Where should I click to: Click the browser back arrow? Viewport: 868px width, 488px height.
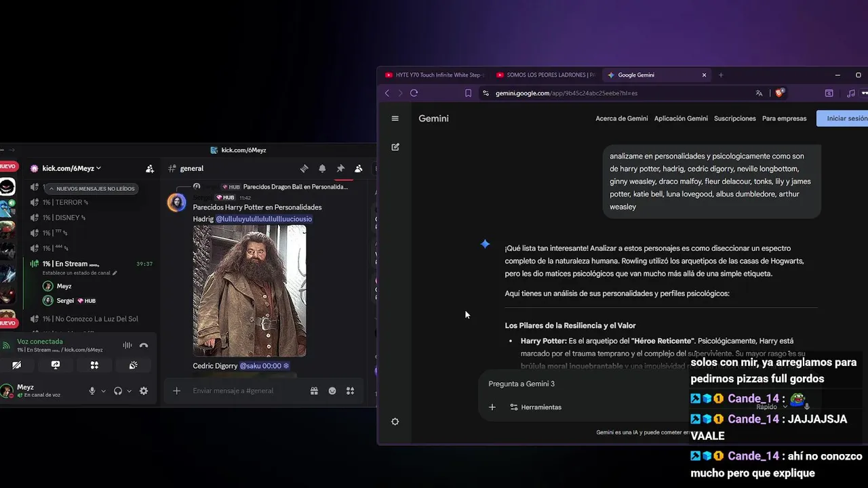point(387,94)
